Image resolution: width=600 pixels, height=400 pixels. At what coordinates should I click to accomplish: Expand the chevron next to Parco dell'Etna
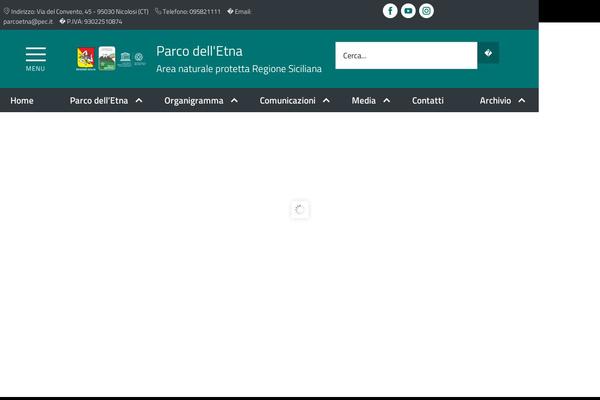(x=139, y=100)
